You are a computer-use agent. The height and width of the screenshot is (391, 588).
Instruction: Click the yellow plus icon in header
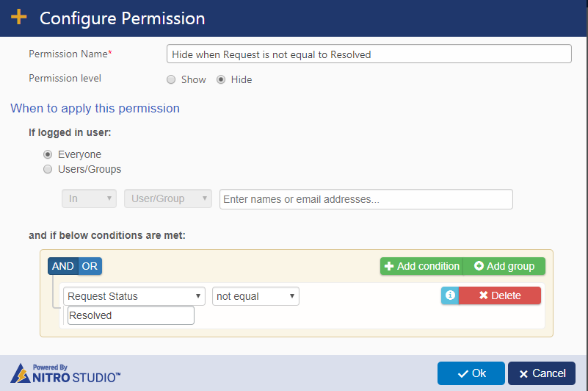19,18
